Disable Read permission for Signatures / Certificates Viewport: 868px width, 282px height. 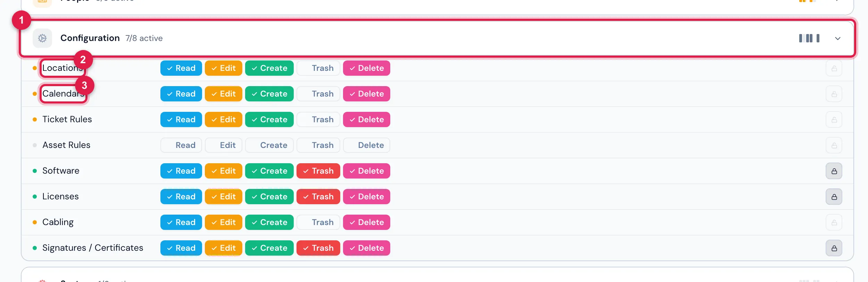click(x=181, y=248)
